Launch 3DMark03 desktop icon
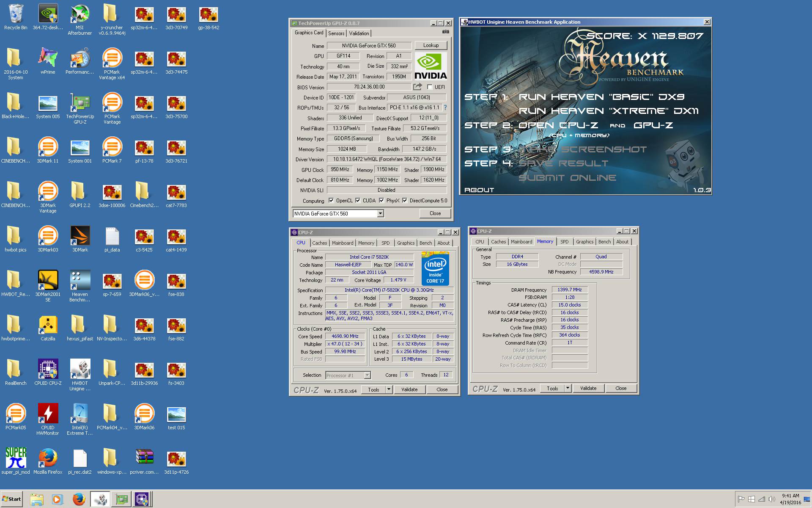Viewport: 812px width, 508px height. coord(48,239)
